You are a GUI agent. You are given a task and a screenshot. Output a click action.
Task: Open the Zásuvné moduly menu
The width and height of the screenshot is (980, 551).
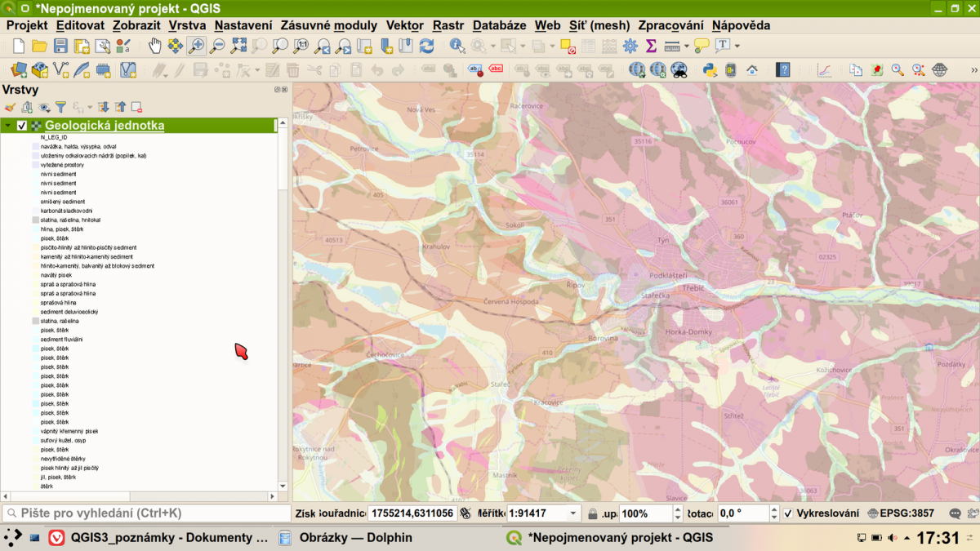coord(329,25)
